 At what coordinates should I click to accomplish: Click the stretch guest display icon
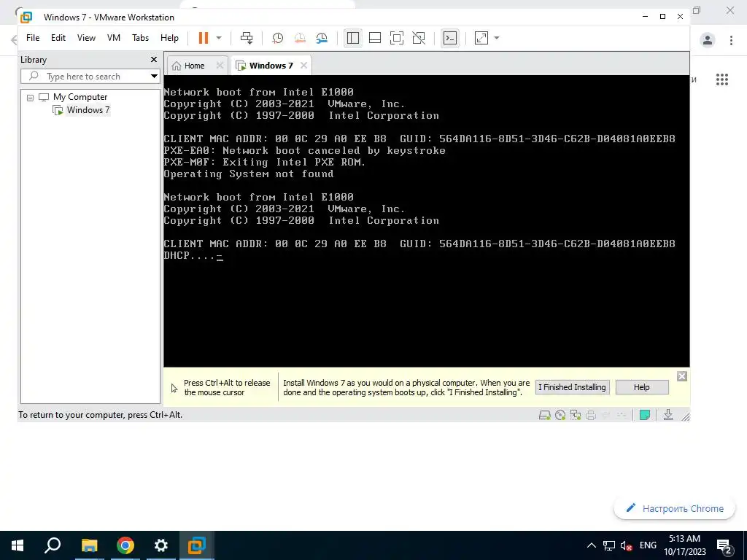481,38
